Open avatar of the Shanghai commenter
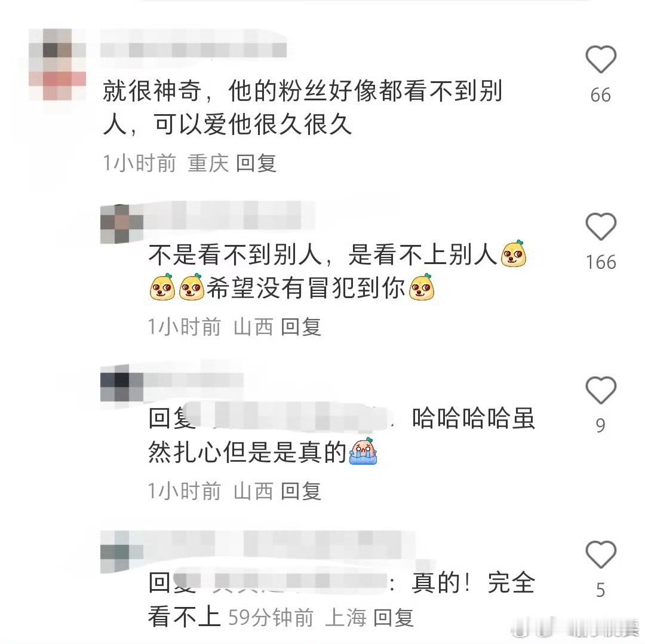The height and width of the screenshot is (644, 645). (122, 552)
